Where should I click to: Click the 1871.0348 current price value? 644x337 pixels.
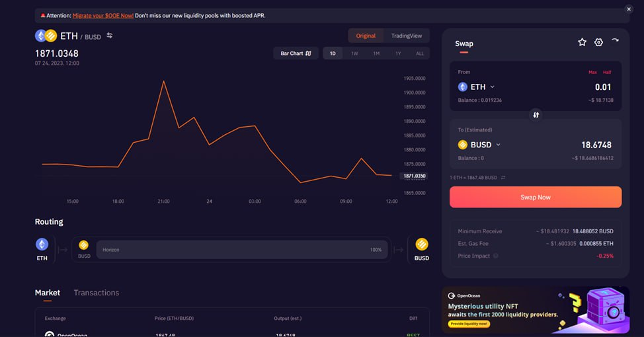coord(57,54)
